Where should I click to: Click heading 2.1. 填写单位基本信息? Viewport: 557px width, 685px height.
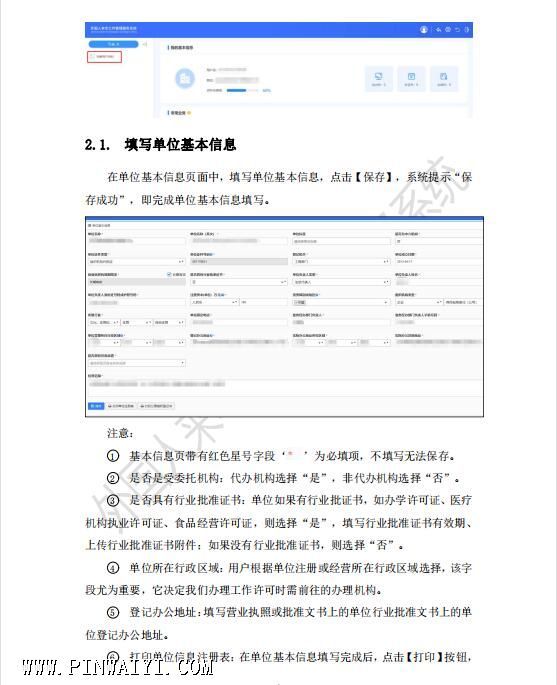[161, 145]
